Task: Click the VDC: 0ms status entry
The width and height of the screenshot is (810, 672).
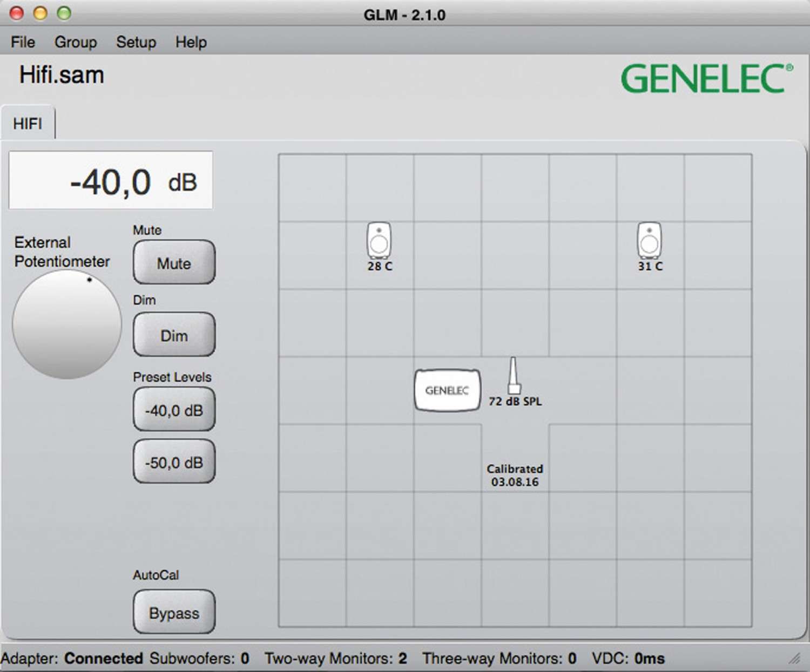Action: (x=628, y=659)
